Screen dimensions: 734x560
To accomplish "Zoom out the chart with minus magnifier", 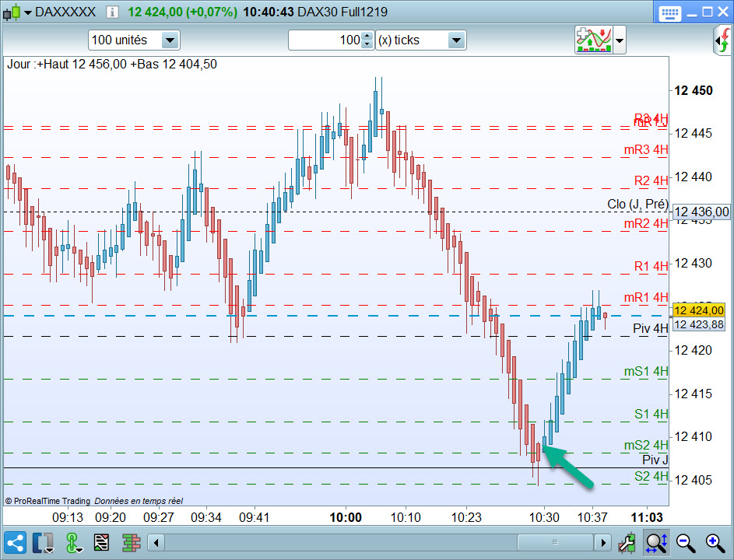I will coord(685,543).
